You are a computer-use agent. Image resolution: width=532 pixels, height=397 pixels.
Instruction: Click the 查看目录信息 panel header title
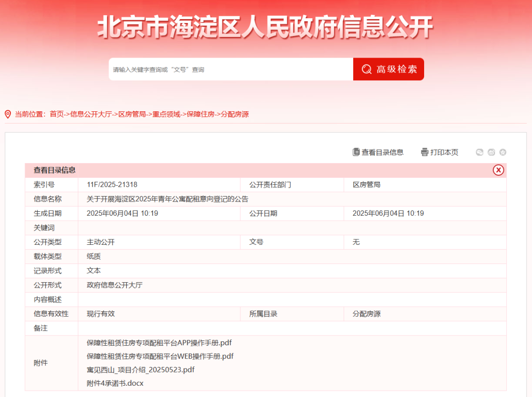pyautogui.click(x=54, y=170)
